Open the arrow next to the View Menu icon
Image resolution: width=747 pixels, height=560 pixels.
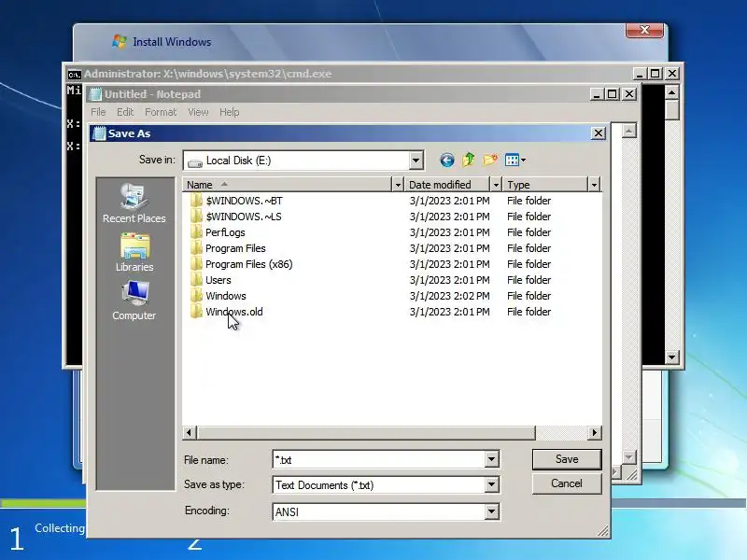523,160
